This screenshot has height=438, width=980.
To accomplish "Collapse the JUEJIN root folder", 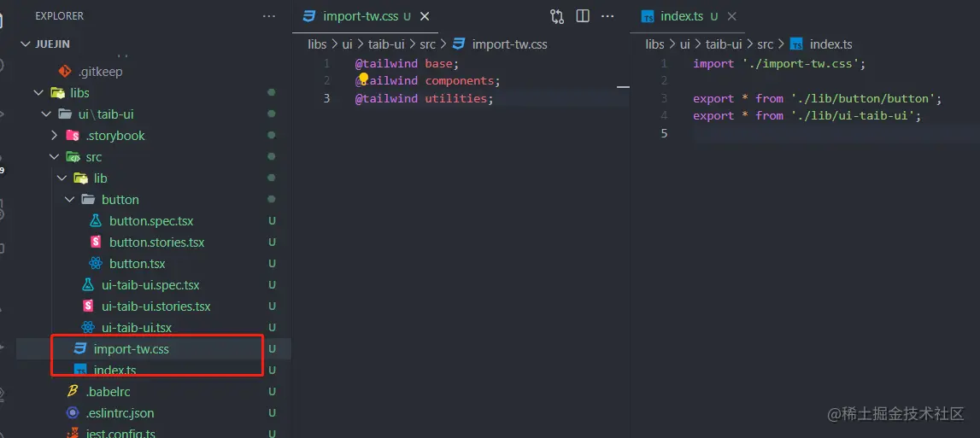I will coord(23,44).
